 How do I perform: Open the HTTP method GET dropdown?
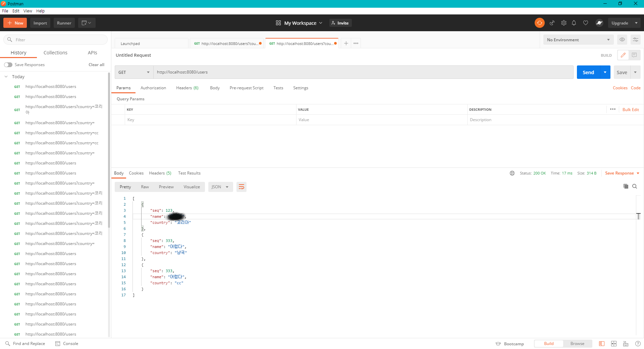tap(134, 72)
